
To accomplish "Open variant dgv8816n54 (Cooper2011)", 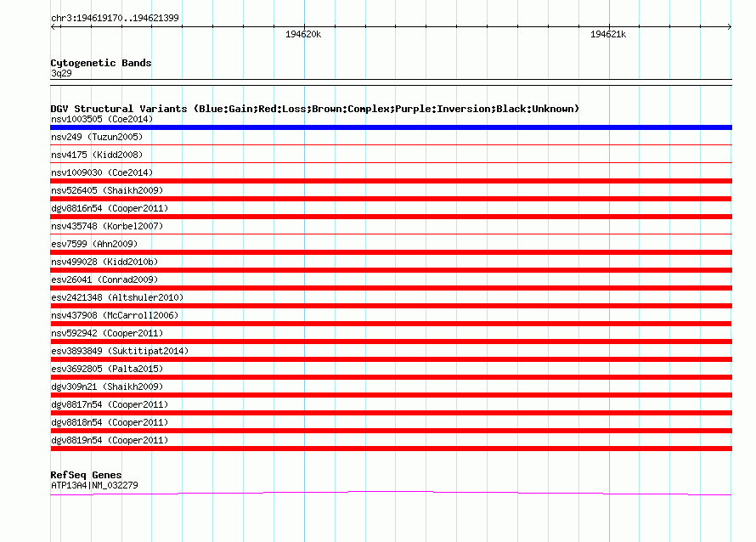I will pos(110,208).
